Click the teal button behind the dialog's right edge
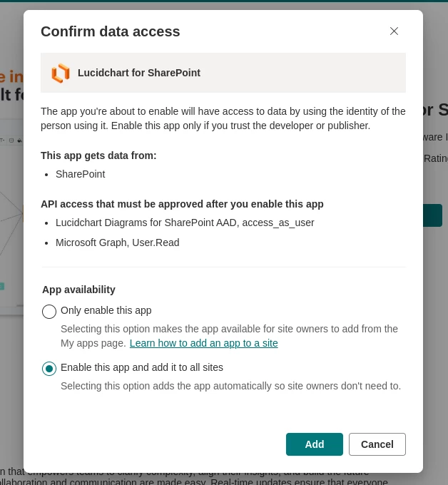The image size is (448, 485). tap(432, 215)
